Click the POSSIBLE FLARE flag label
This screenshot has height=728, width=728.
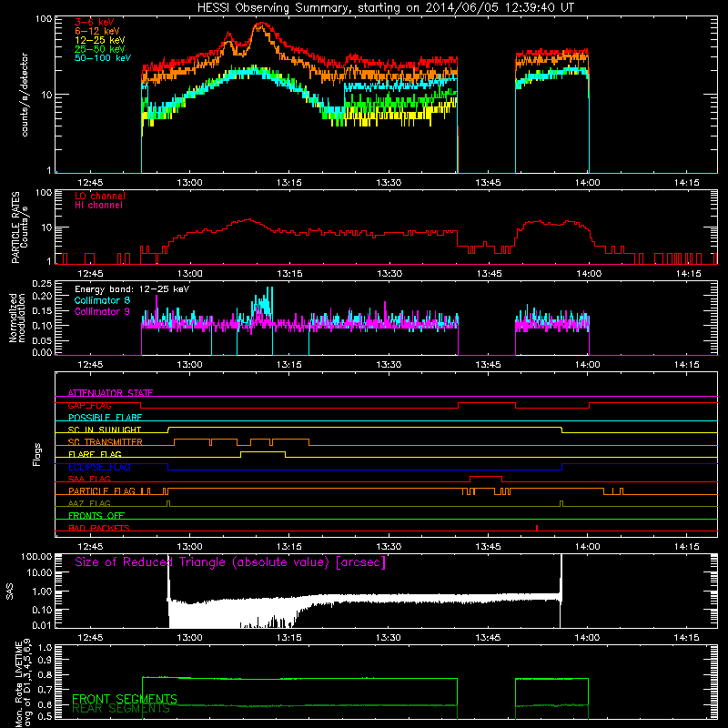pos(105,418)
